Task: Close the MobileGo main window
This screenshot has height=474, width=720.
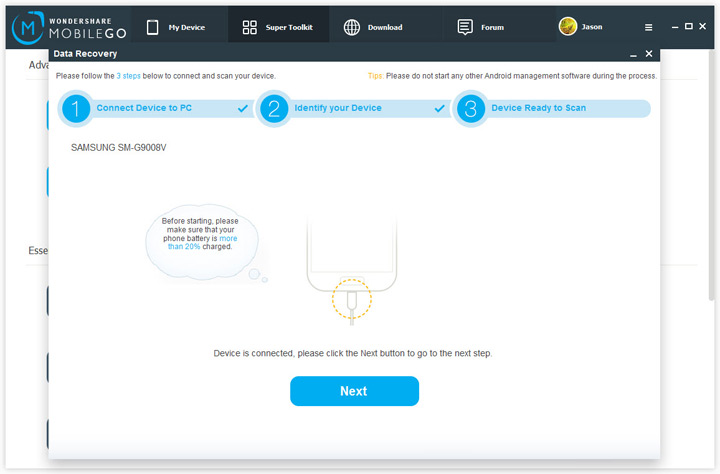Action: [x=703, y=26]
